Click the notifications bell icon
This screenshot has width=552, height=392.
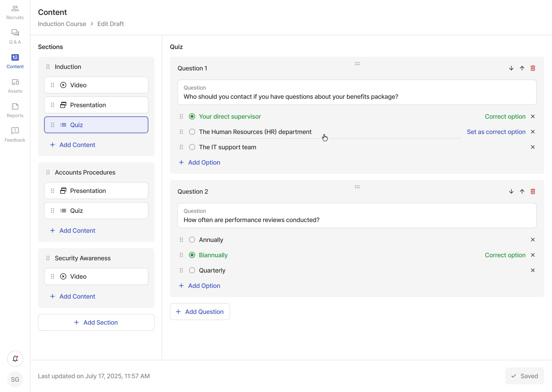click(x=15, y=359)
